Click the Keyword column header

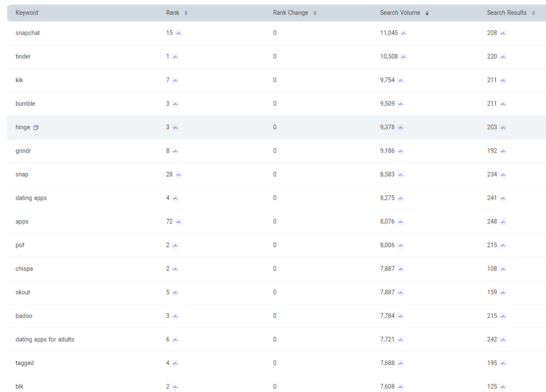click(27, 13)
